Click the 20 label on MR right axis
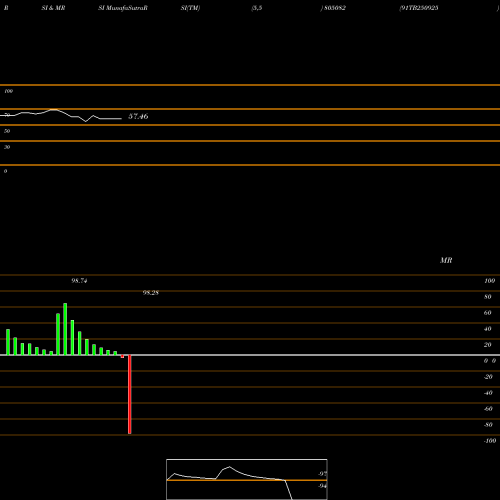Viewport: 500px width, 500px height. 488,345
